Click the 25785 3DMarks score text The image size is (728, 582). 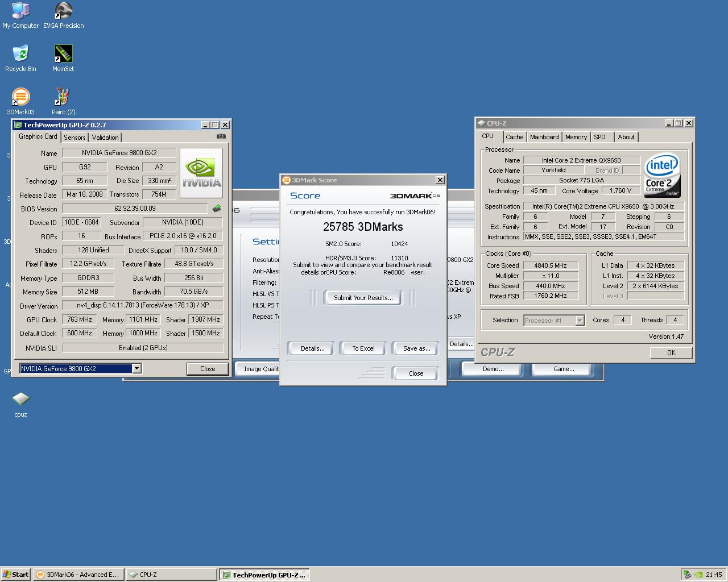[x=363, y=227]
